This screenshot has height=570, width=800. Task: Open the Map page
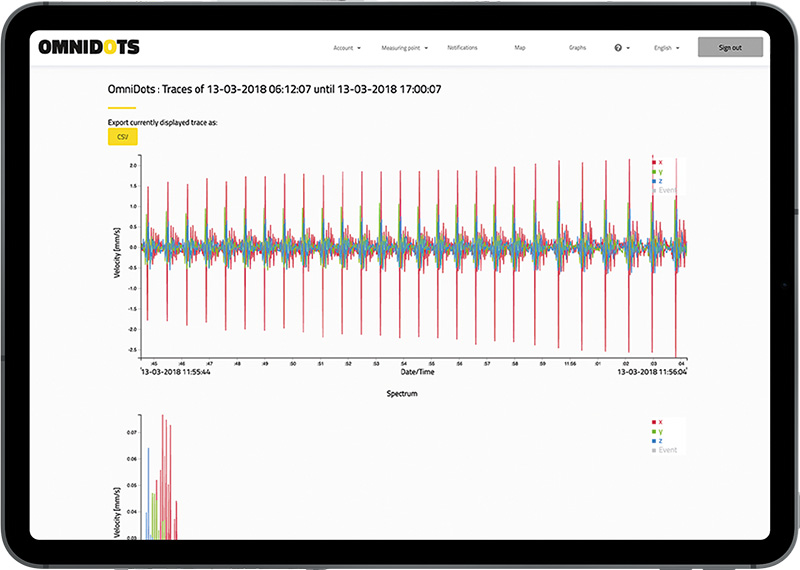click(x=519, y=47)
